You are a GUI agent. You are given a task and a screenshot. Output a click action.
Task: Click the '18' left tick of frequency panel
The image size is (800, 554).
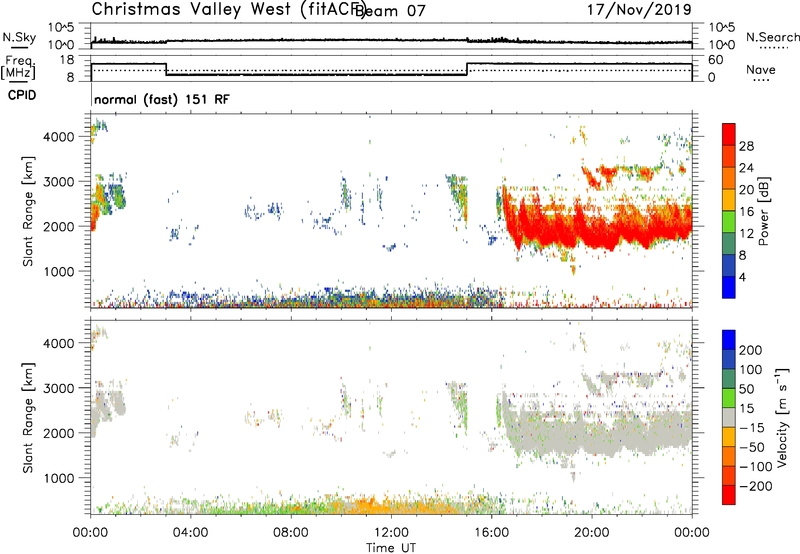click(x=67, y=60)
